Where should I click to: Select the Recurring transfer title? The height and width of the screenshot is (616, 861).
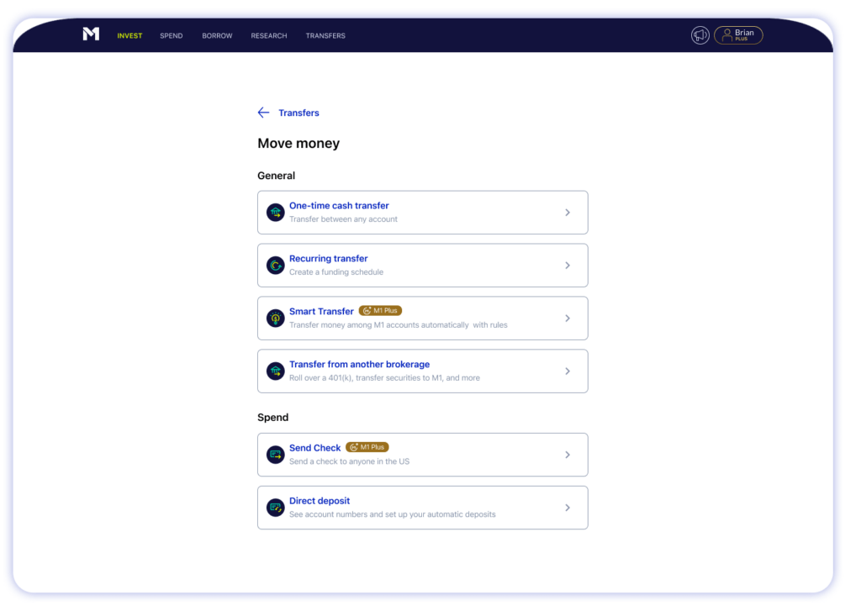(329, 259)
